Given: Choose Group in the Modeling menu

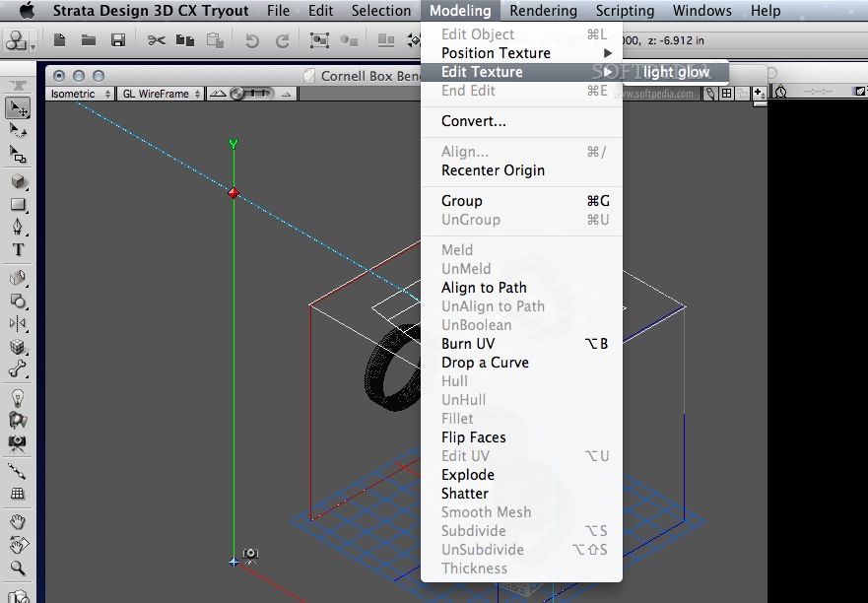Looking at the screenshot, I should coord(521,201).
